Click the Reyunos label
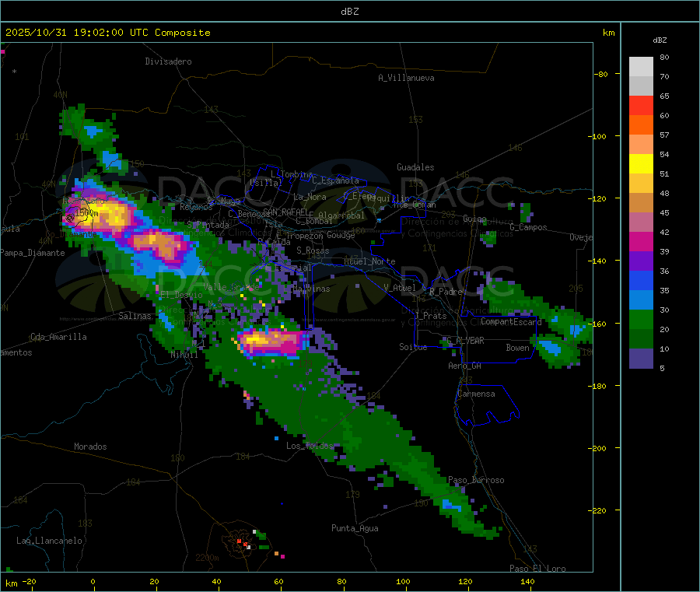Image resolution: width=700 pixels, height=592 pixels. point(197,207)
